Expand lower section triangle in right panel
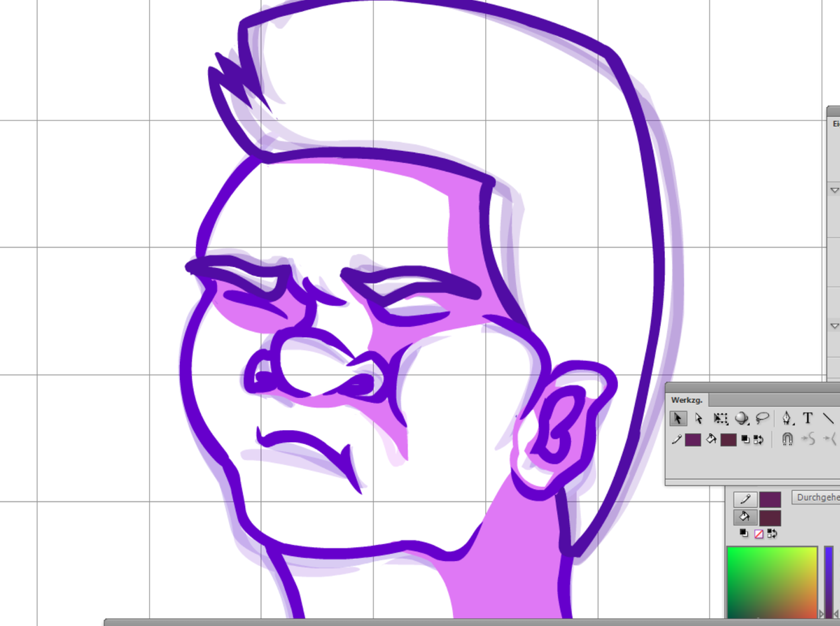The height and width of the screenshot is (626, 840). [x=834, y=326]
